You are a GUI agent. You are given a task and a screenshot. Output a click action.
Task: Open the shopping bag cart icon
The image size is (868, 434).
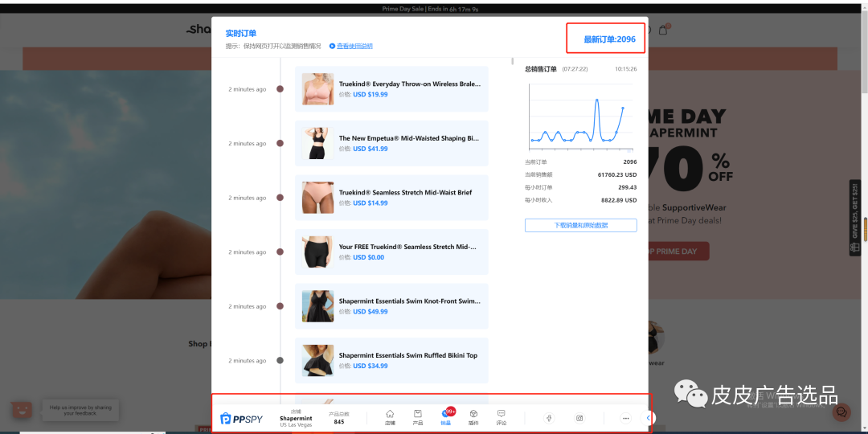click(x=662, y=30)
